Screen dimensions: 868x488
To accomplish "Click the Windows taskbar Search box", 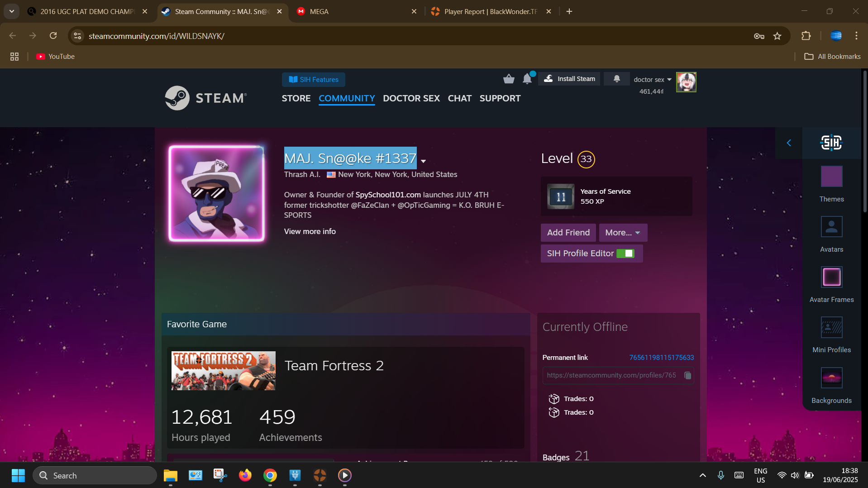I will pyautogui.click(x=95, y=475).
